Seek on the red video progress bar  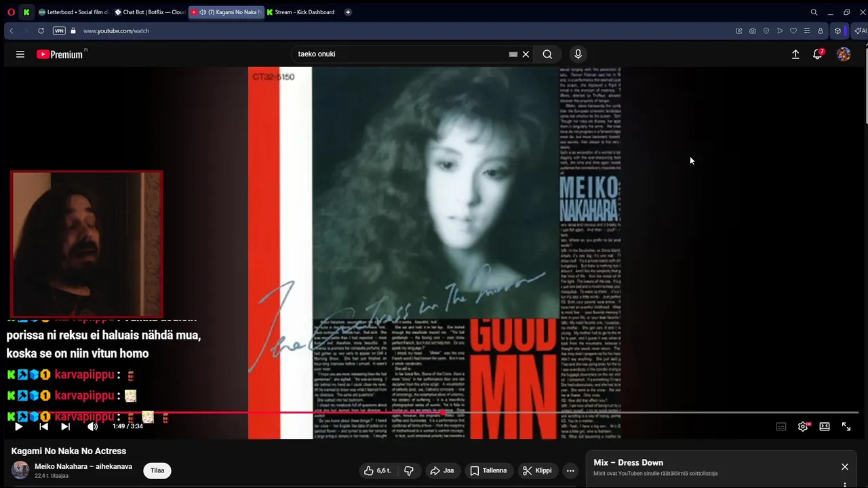pyautogui.click(x=434, y=412)
